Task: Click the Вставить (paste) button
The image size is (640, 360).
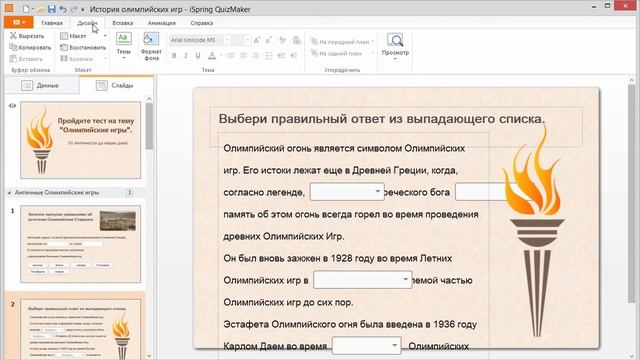Action: (26, 59)
